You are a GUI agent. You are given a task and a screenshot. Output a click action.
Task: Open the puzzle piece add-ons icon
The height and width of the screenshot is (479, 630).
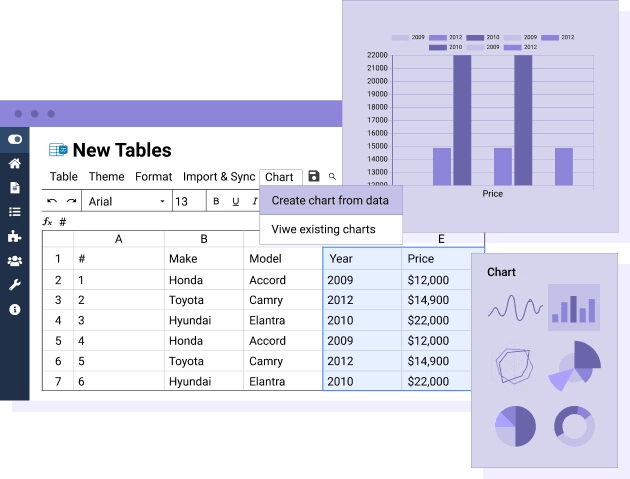(x=15, y=236)
